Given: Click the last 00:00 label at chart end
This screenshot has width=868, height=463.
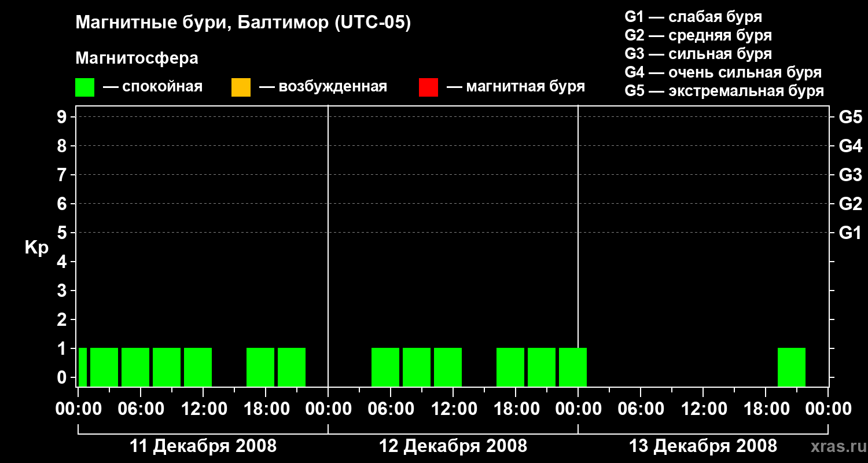Looking at the screenshot, I should (828, 409).
